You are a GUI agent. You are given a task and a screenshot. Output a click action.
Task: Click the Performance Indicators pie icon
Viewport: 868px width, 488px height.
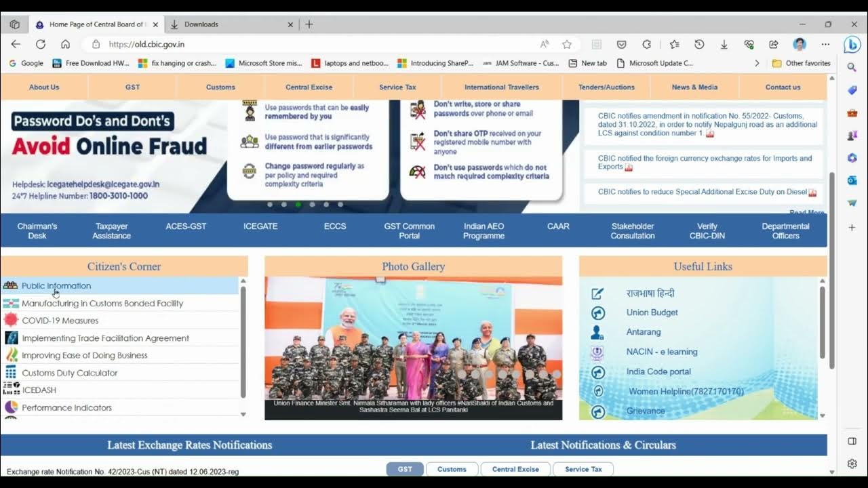(11, 407)
